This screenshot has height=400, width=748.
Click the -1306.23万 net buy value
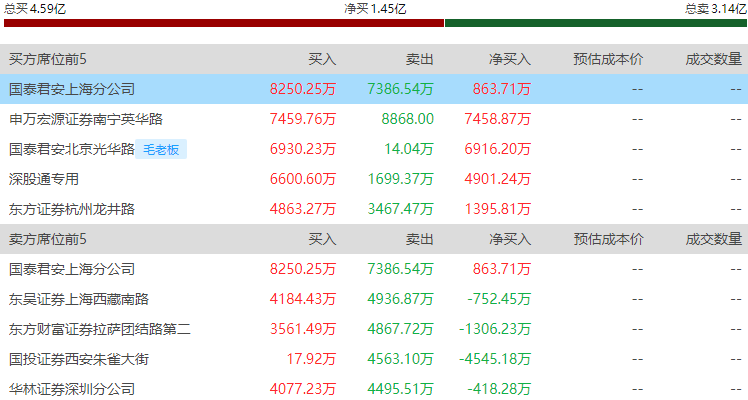coord(495,329)
